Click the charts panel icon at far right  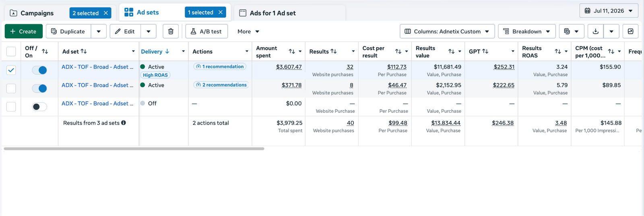(x=630, y=31)
